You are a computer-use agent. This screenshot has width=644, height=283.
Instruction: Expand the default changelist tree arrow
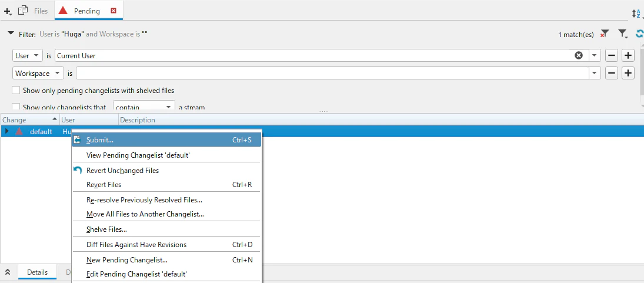tap(6, 131)
